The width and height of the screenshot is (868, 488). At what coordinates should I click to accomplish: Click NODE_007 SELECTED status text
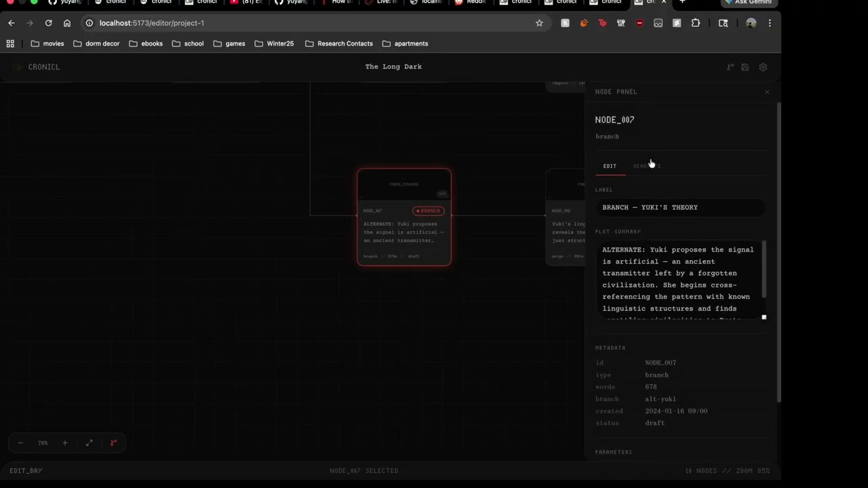pos(363,470)
